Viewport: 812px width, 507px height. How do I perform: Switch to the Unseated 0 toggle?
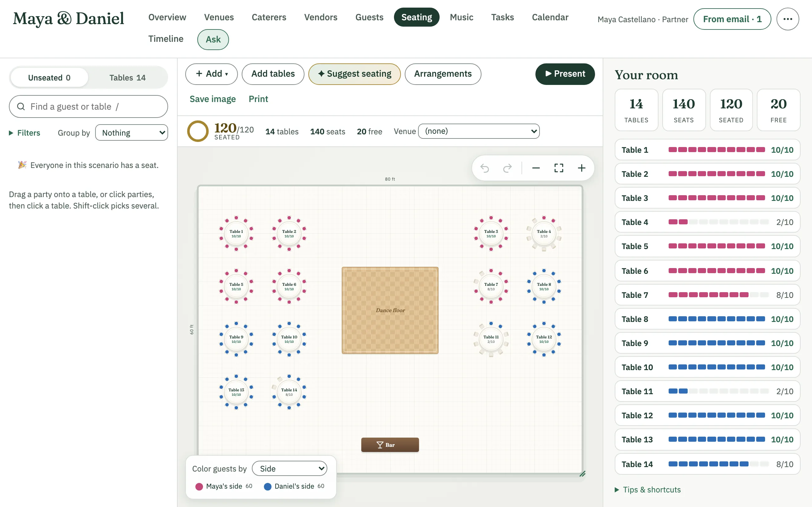(x=49, y=77)
